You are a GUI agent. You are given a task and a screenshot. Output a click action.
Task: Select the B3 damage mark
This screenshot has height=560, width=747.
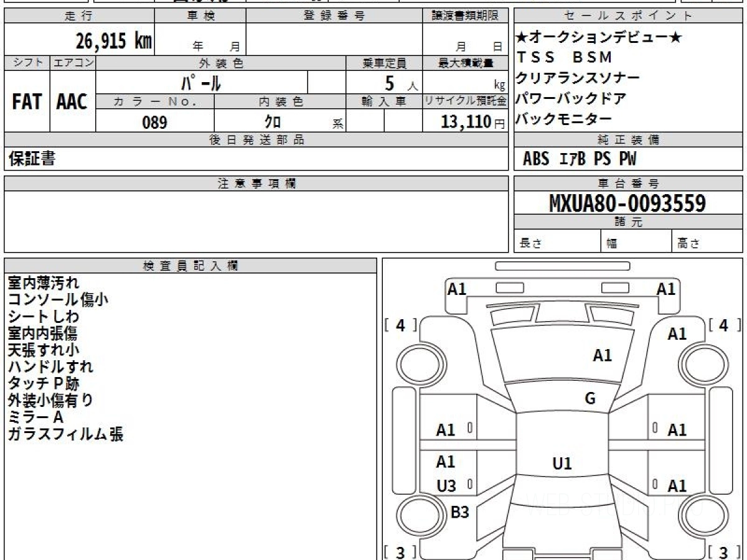pos(460,513)
